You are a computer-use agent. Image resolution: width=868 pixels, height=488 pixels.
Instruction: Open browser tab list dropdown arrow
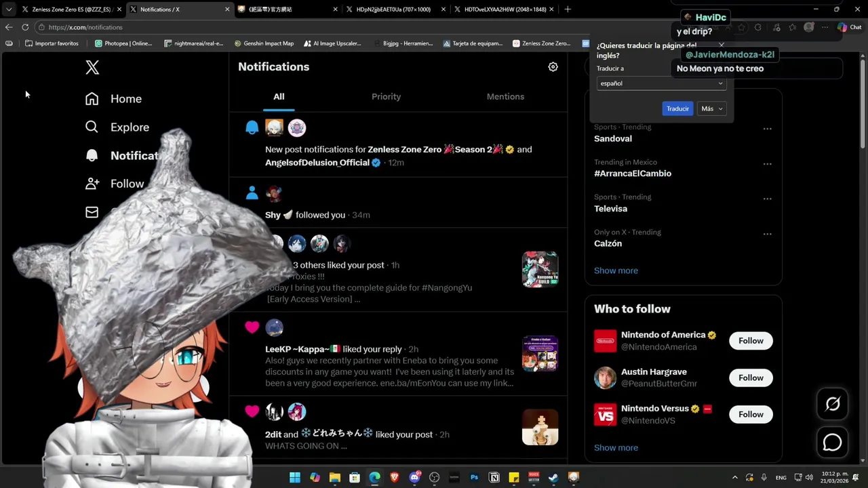[8, 9]
